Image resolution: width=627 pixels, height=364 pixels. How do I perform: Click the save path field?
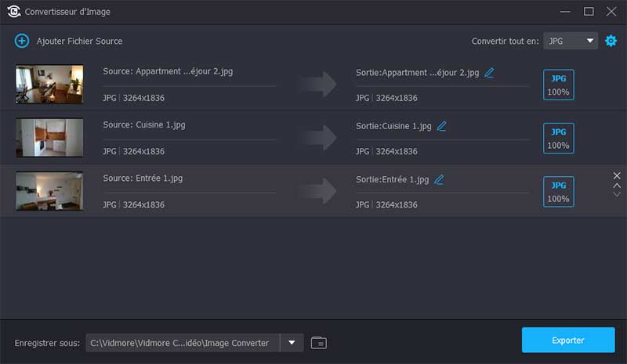point(182,342)
